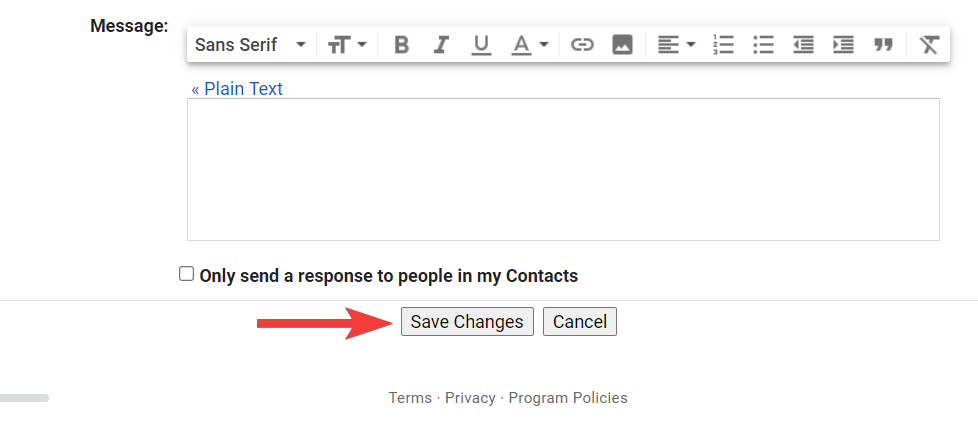Switch to Plain Text mode
This screenshot has width=978, height=431.
tap(237, 89)
